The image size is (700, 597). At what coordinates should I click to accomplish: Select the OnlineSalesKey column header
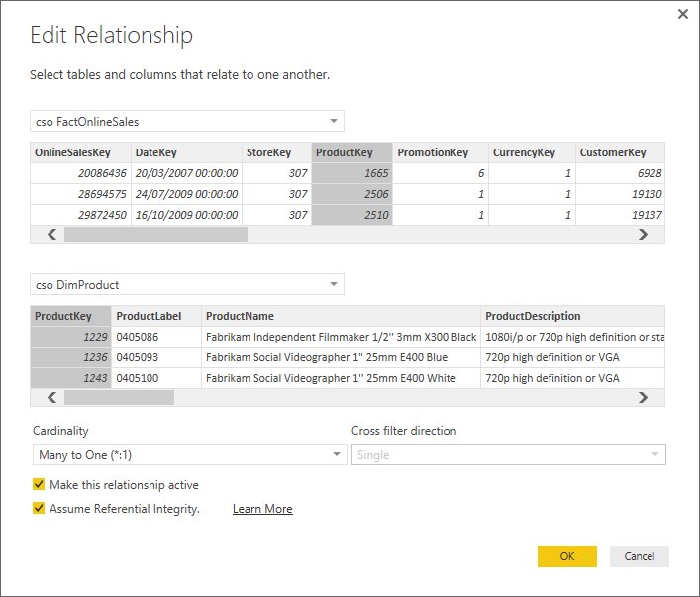point(81,152)
